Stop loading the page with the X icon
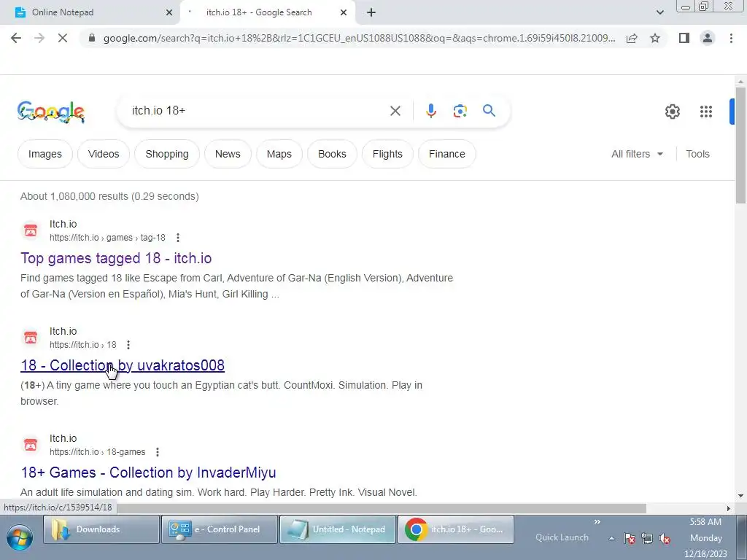Viewport: 747px width, 560px height. 63,38
